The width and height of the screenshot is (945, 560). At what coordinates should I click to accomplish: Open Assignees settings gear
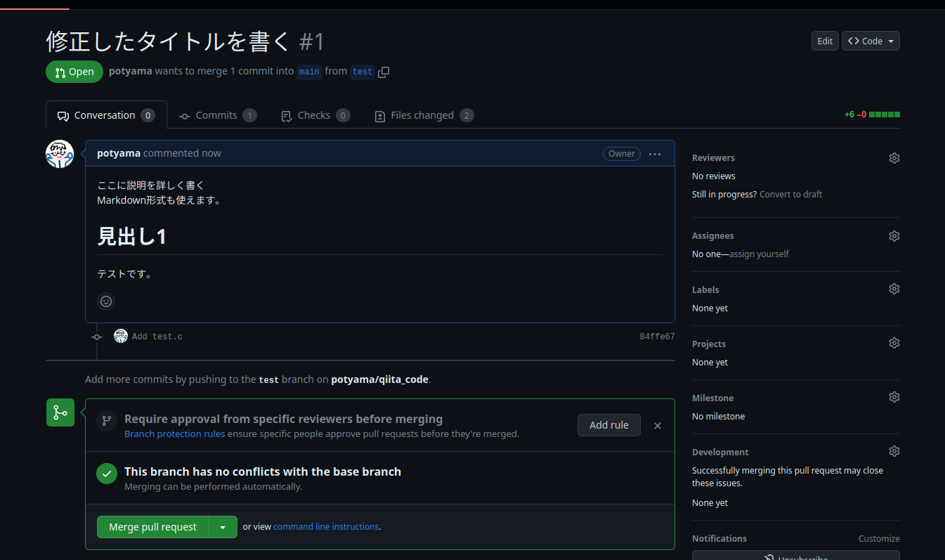click(x=894, y=235)
